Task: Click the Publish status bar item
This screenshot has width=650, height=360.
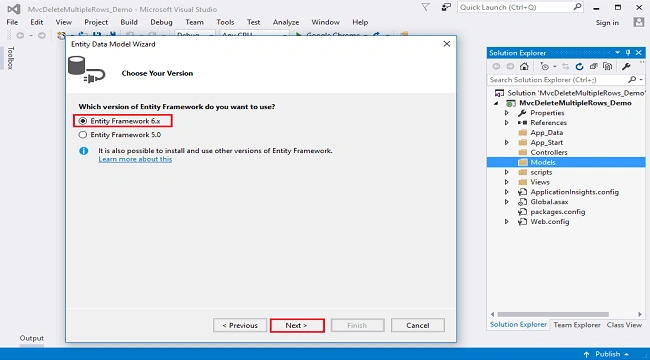Action: tap(607, 354)
